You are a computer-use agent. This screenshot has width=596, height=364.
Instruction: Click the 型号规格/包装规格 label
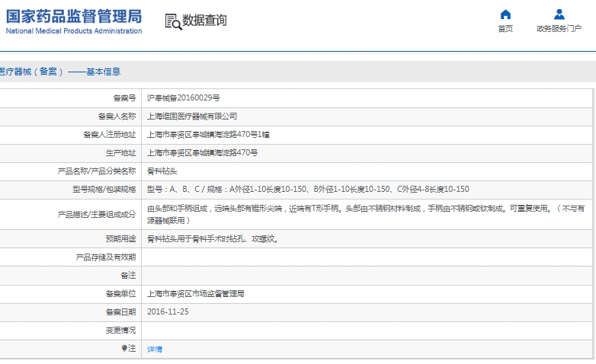104,189
